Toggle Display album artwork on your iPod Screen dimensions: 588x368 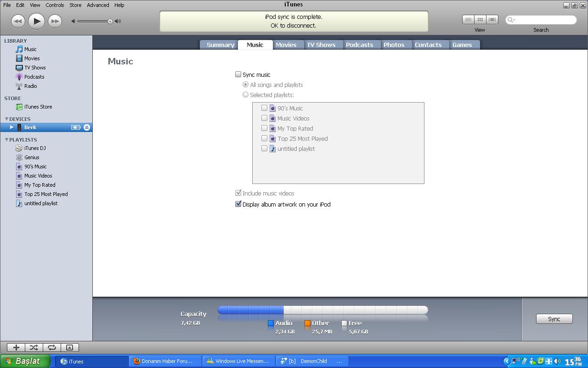pos(238,204)
